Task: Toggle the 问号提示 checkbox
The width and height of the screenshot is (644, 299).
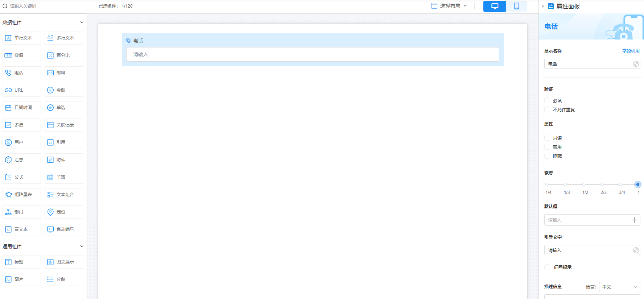Action: (547, 267)
